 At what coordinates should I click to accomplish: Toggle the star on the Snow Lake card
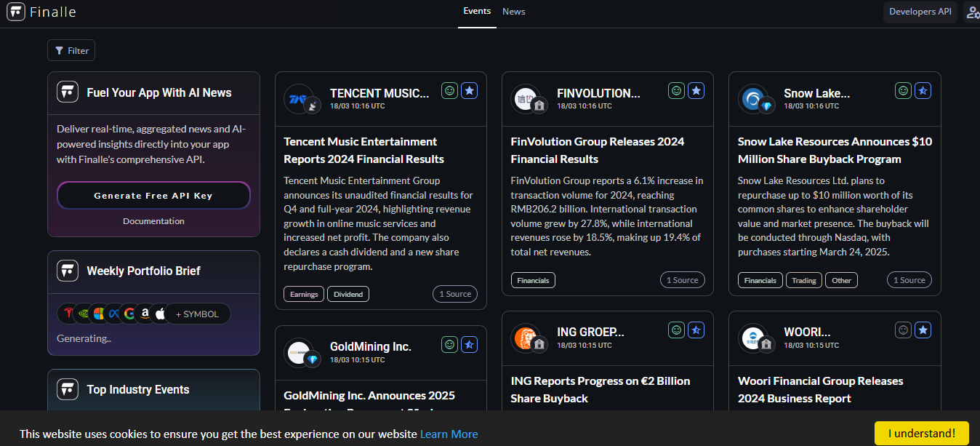pyautogui.click(x=923, y=91)
